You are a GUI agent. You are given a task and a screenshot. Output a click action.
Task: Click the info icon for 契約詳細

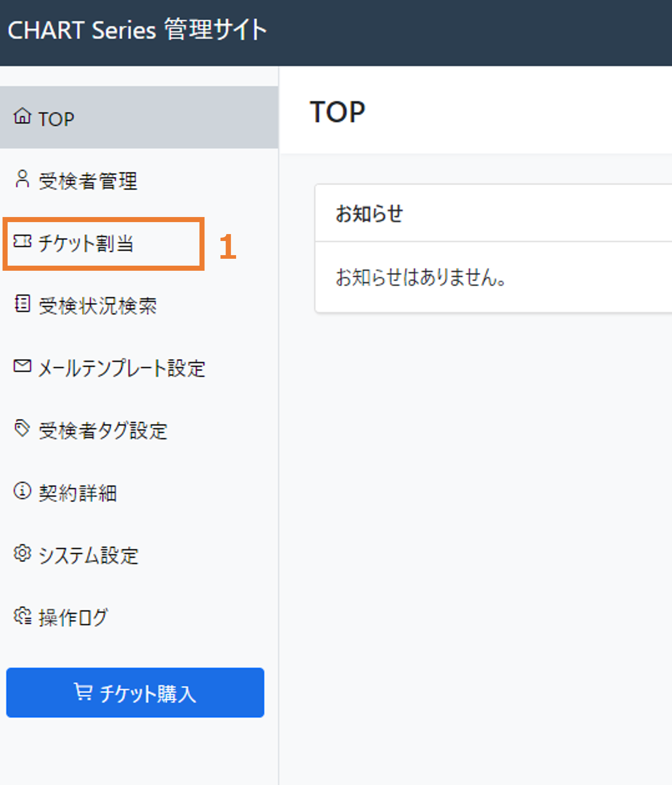tap(22, 491)
